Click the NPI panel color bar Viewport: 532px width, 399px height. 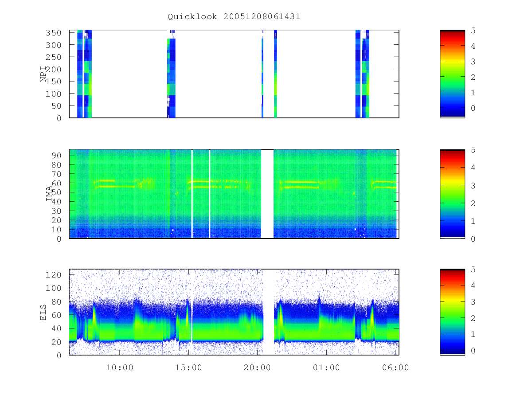point(452,74)
